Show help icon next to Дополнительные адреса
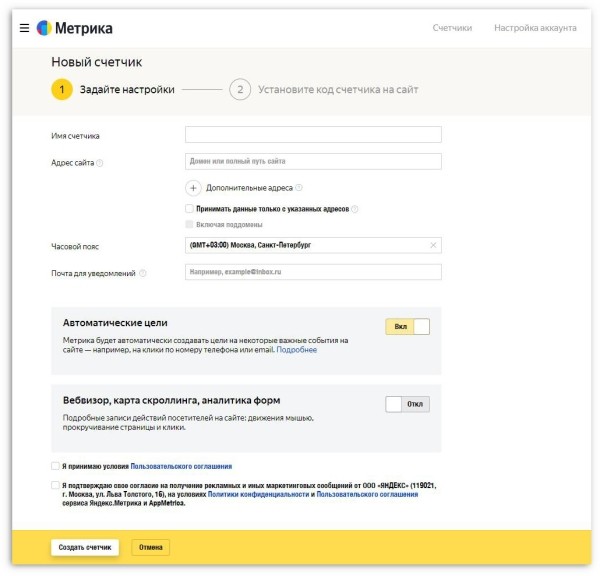Viewport: 600px width, 576px height. 299,188
